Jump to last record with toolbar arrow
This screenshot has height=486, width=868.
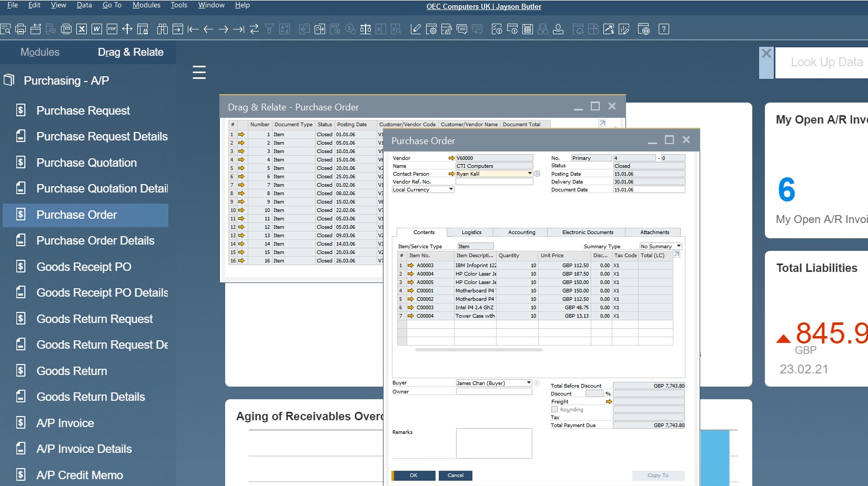238,29
